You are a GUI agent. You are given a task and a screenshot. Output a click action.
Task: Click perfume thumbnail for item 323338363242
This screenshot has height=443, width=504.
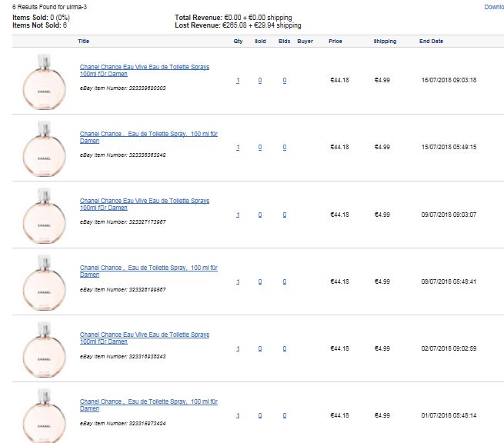(45, 148)
